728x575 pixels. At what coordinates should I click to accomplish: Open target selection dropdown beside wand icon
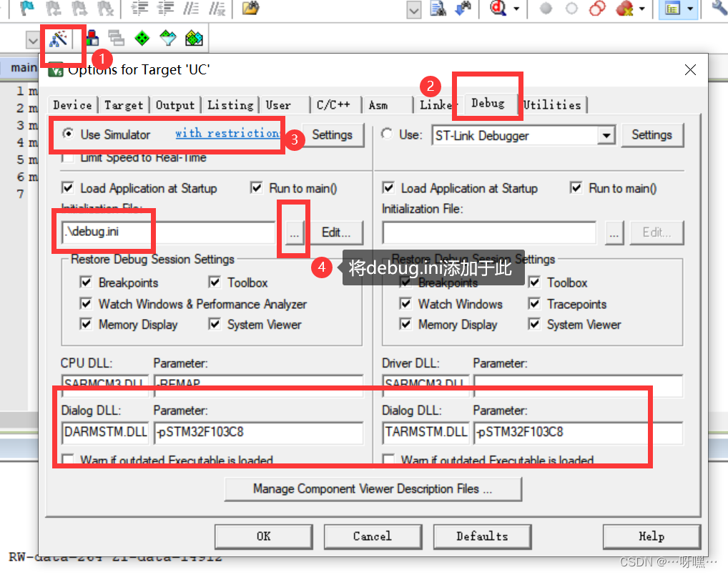coord(32,41)
